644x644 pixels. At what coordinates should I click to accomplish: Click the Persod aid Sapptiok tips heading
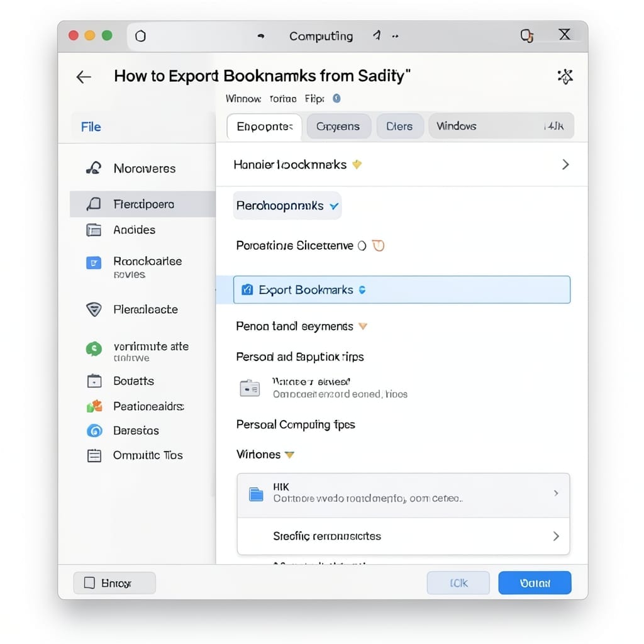(300, 357)
